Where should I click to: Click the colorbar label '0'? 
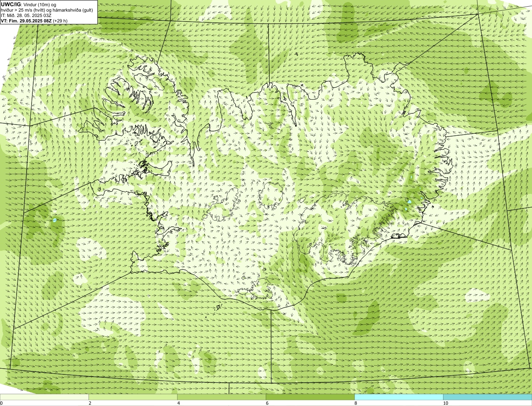1,403
